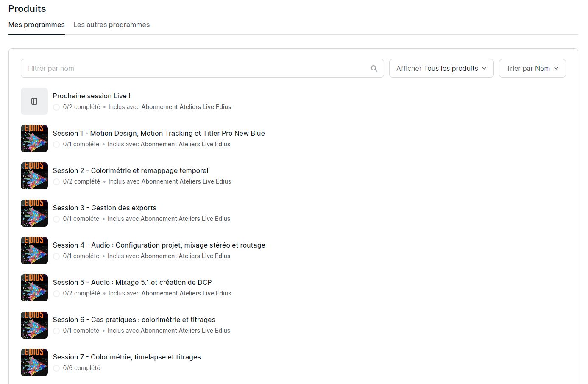
Task: Select the Session 5 Edius thumbnail
Action: coord(34,288)
